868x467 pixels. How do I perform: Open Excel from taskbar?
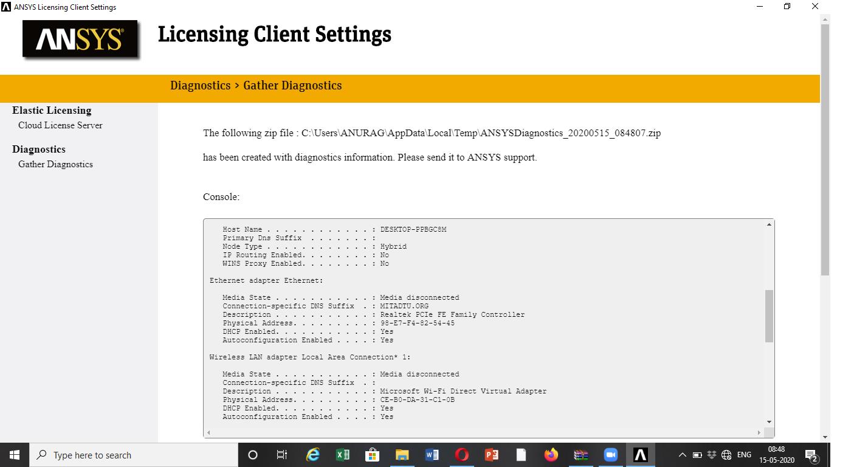pyautogui.click(x=342, y=455)
